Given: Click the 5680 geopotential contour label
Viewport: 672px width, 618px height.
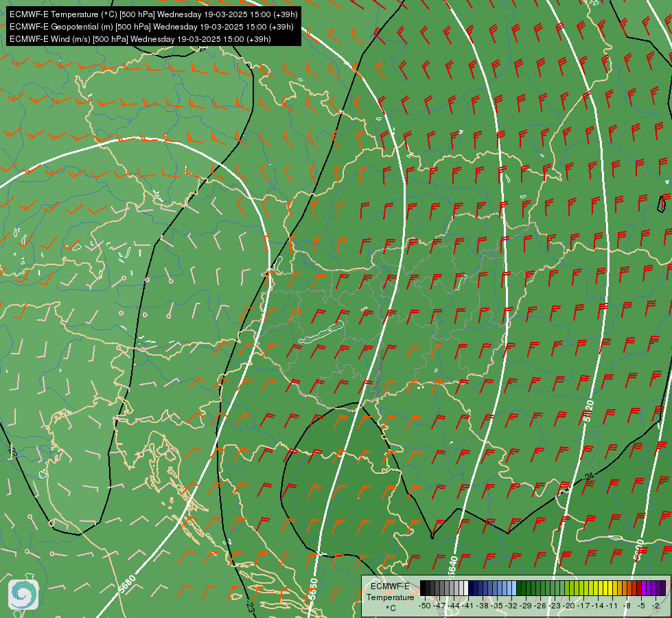Looking at the screenshot, I should click(127, 584).
